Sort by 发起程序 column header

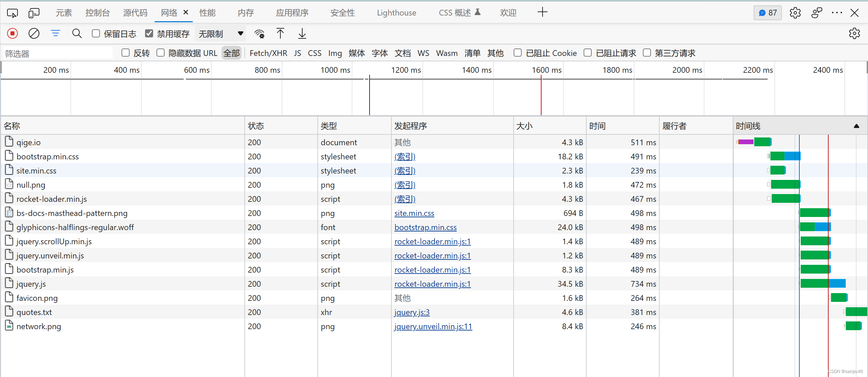(x=453, y=126)
